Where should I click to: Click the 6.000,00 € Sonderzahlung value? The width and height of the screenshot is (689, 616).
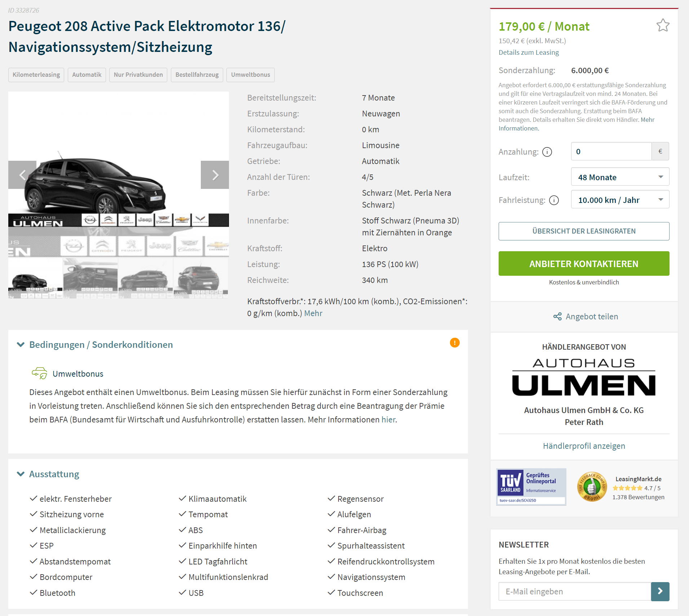point(590,70)
